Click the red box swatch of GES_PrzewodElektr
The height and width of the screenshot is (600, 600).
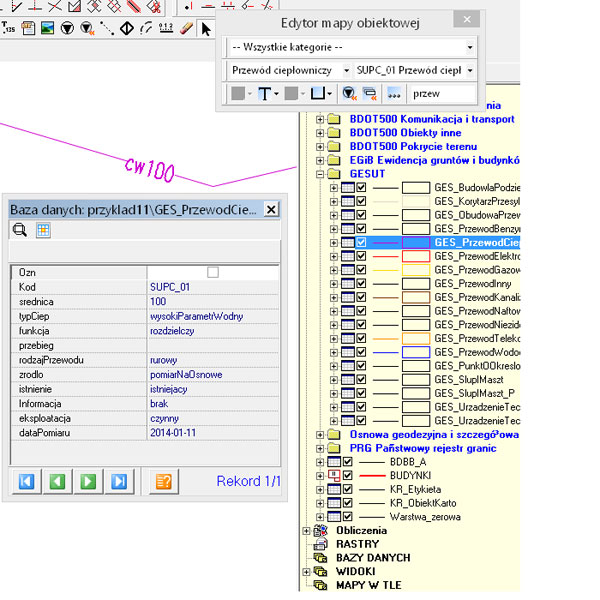click(416, 256)
